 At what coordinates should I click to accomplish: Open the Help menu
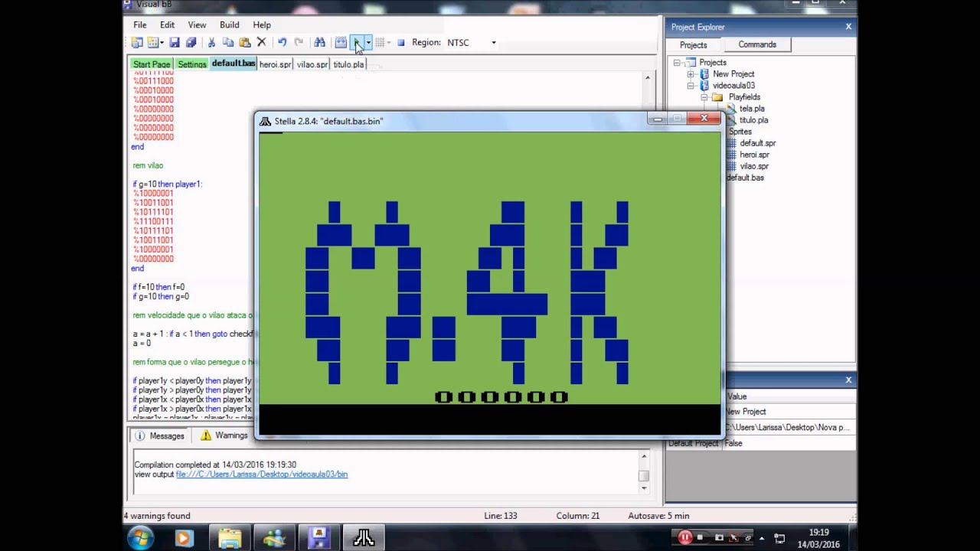262,24
